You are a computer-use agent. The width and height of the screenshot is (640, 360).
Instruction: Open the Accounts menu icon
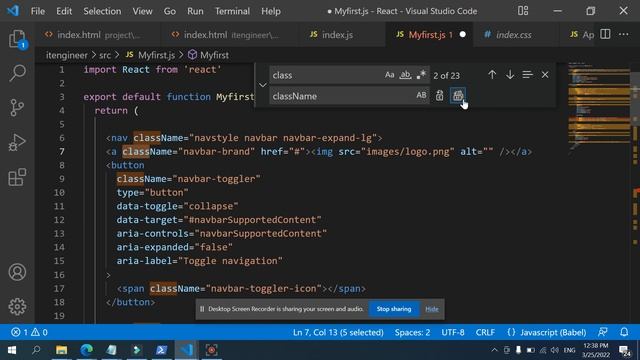pos(17,272)
